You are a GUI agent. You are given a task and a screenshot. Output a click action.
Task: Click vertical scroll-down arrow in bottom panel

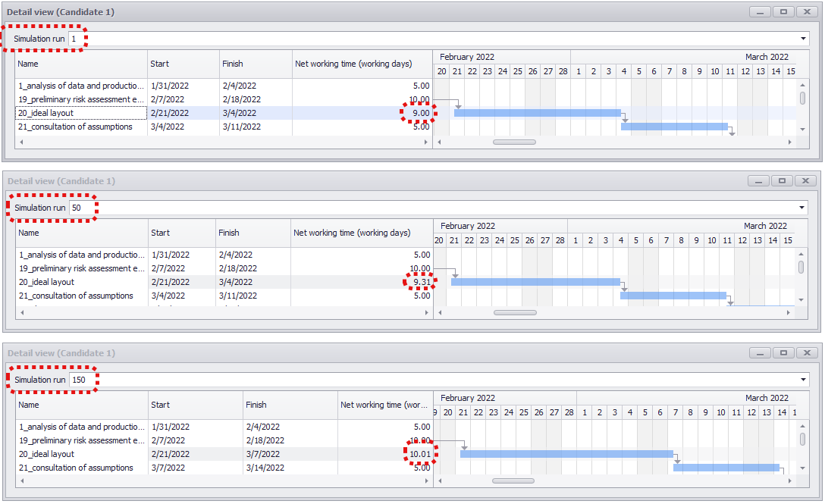pos(801,468)
